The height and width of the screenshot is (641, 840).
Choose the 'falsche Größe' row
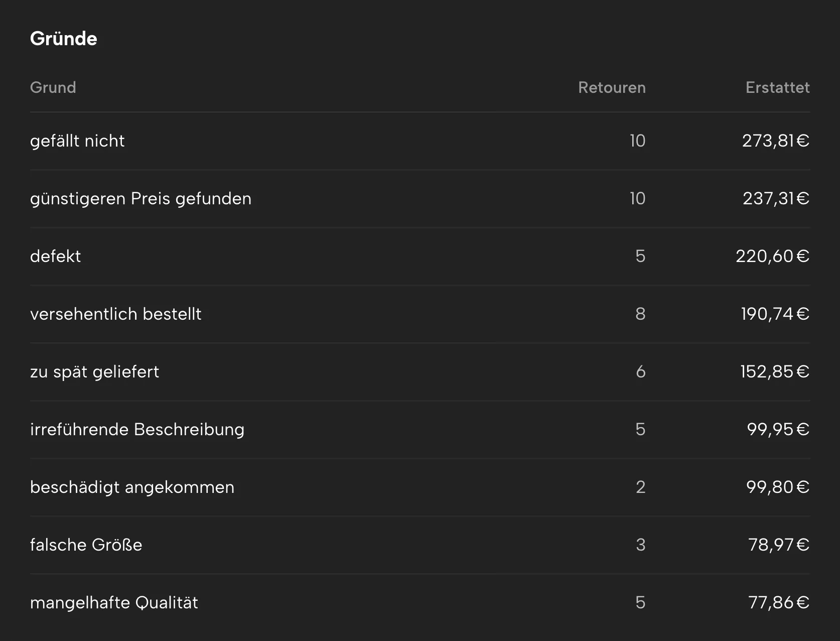click(420, 545)
